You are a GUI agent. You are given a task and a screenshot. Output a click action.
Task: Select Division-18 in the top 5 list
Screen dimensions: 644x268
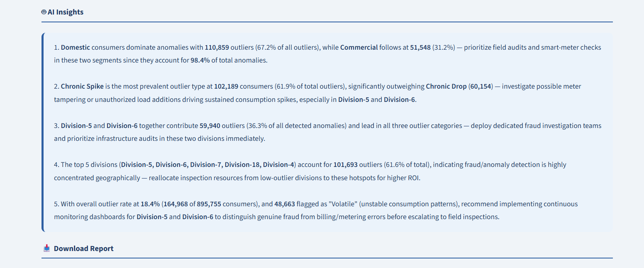coord(242,164)
